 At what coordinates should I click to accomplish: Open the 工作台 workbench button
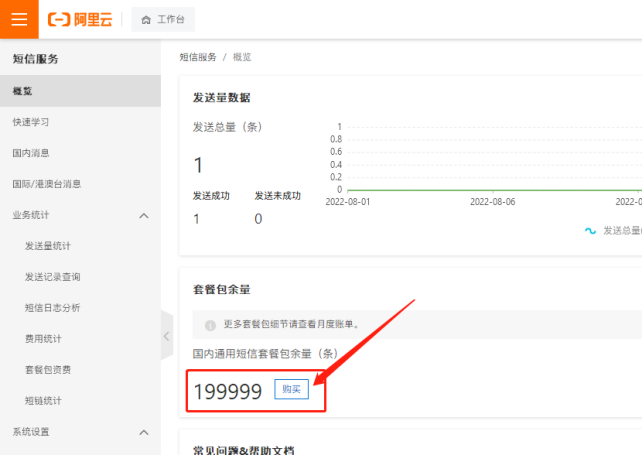163,19
